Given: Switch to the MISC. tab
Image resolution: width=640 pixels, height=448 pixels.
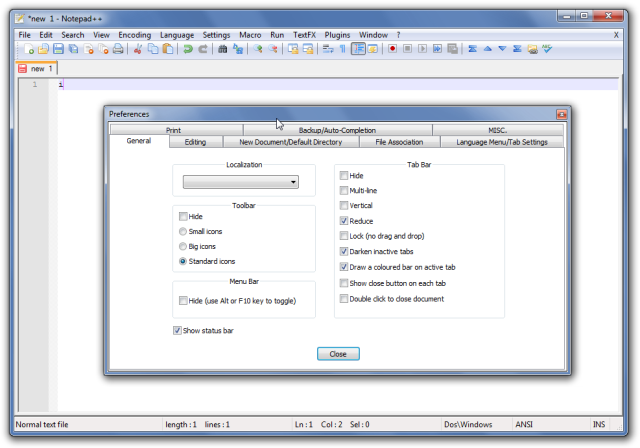Looking at the screenshot, I should tap(498, 130).
